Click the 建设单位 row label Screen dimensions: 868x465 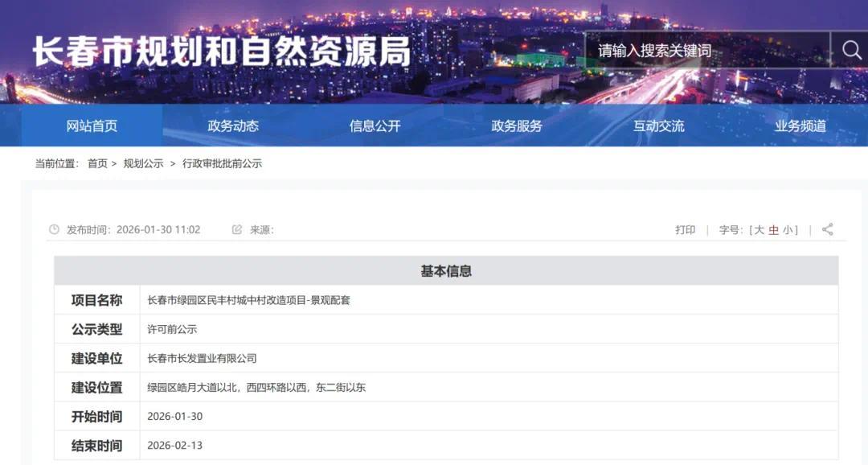click(x=97, y=358)
